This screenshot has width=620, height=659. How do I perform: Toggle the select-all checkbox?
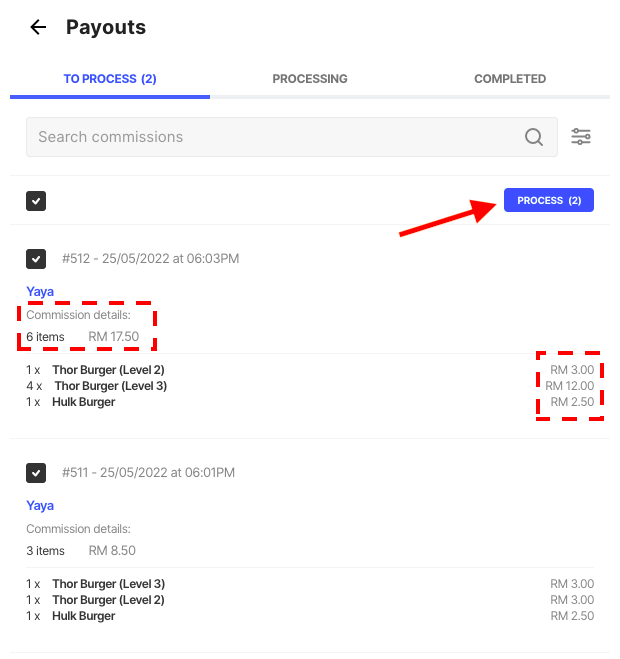[x=36, y=201]
